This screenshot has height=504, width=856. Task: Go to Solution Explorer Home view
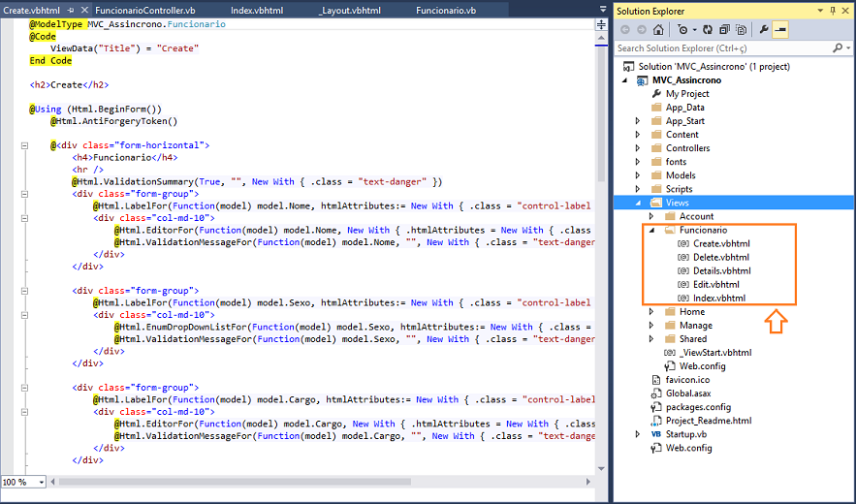(x=658, y=29)
